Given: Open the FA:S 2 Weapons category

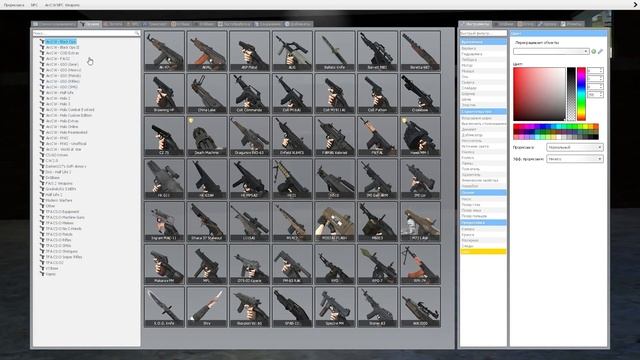Looking at the screenshot, I should click(x=59, y=183).
